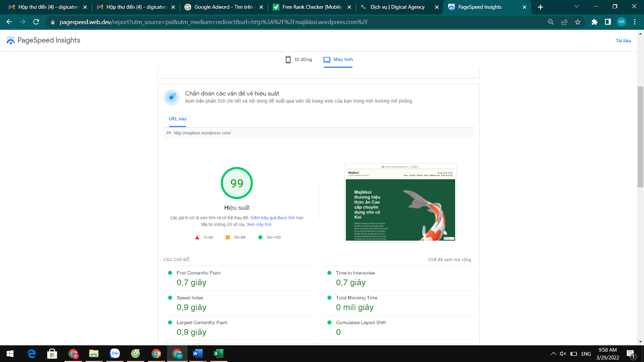Open the tab search dropdown arrow
This screenshot has width=644, height=362.
pyautogui.click(x=576, y=7)
